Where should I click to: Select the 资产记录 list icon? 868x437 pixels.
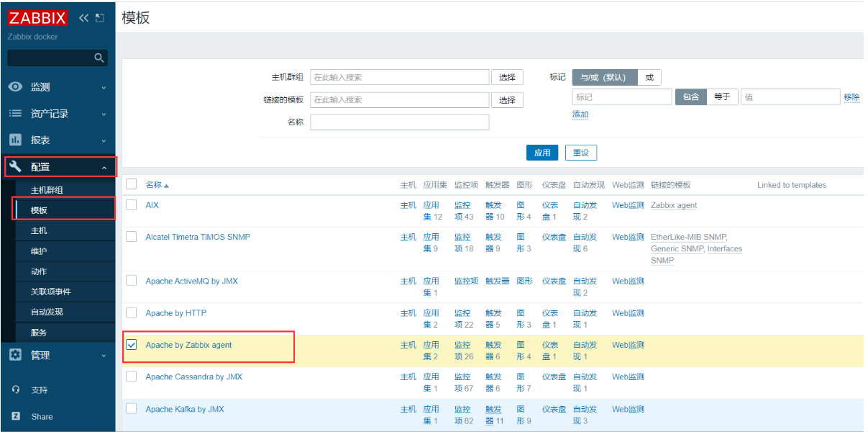16,112
